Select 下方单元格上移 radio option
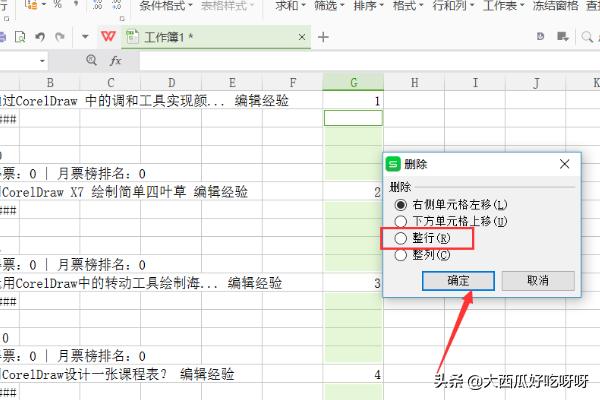The height and width of the screenshot is (400, 600). click(x=450, y=221)
